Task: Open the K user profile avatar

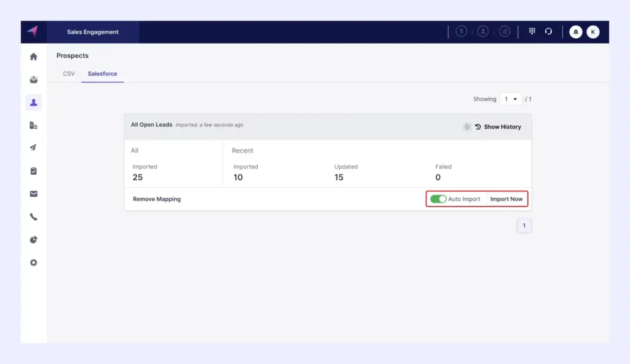Action: point(593,32)
